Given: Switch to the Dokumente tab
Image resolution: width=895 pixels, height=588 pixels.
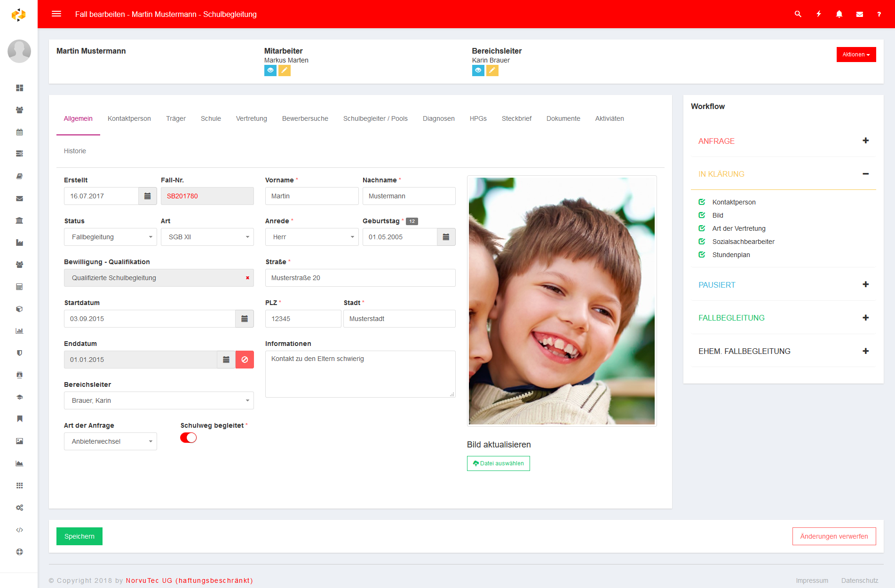Looking at the screenshot, I should coord(563,118).
